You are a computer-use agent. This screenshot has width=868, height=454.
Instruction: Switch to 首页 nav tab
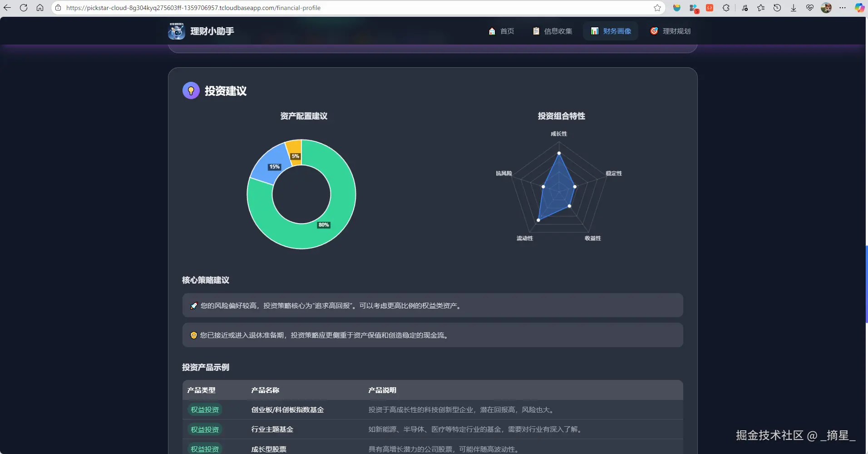(501, 31)
